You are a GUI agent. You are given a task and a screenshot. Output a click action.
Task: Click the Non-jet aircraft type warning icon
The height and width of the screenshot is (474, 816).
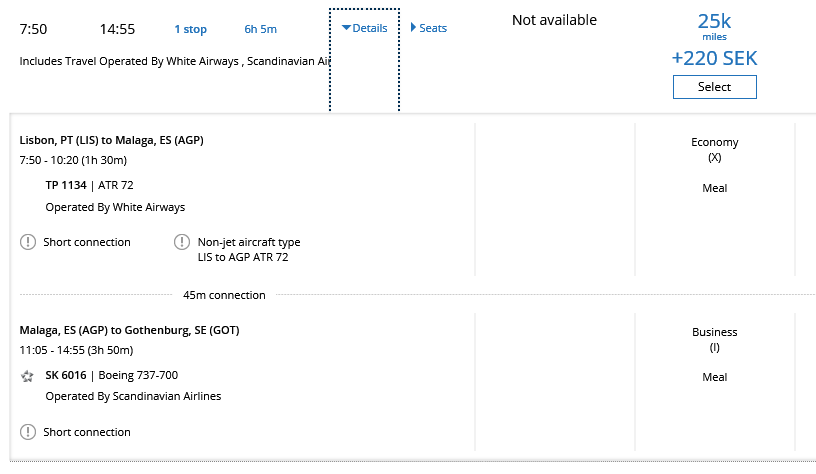[182, 242]
